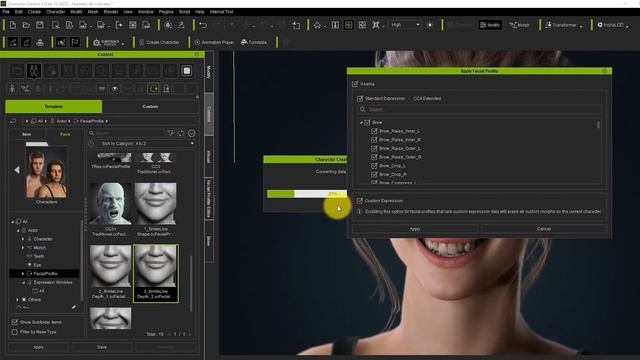Screen dimensions: 640x360
Task: Toggle the Brow group checkbox
Action: 367,122
